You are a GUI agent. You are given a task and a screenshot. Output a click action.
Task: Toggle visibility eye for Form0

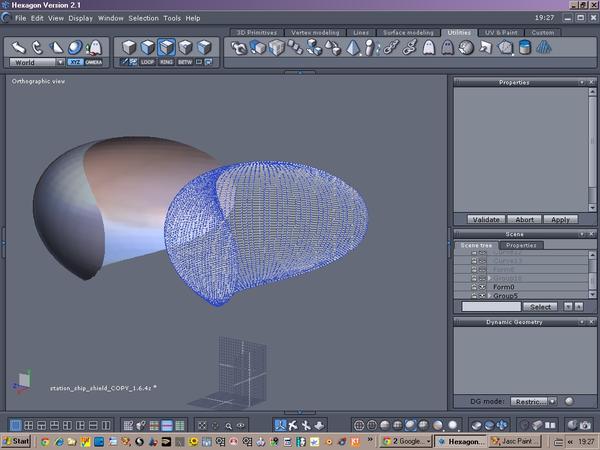coord(483,287)
